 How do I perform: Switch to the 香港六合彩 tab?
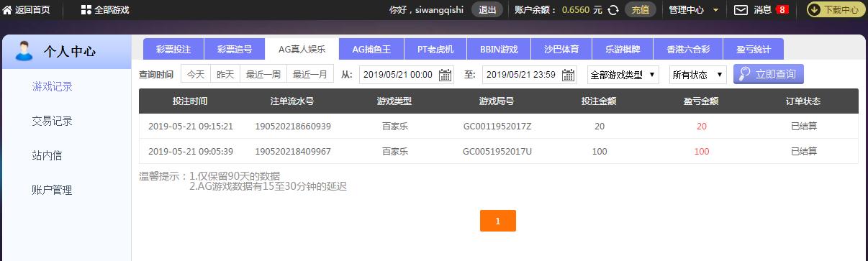(x=688, y=50)
